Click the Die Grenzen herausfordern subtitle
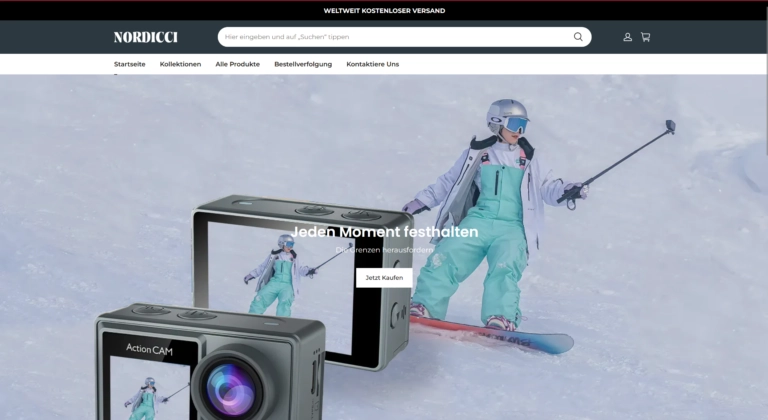Image resolution: width=768 pixels, height=420 pixels. click(x=384, y=250)
